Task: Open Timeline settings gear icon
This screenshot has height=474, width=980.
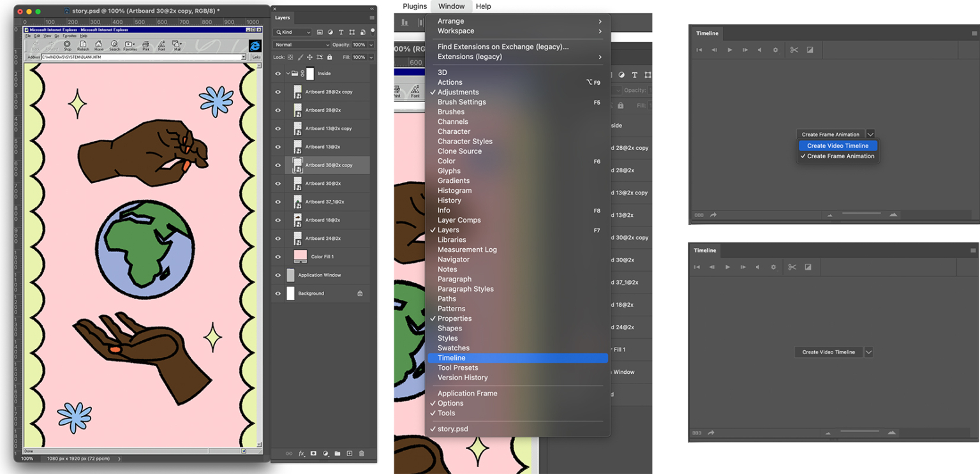Action: pos(775,50)
